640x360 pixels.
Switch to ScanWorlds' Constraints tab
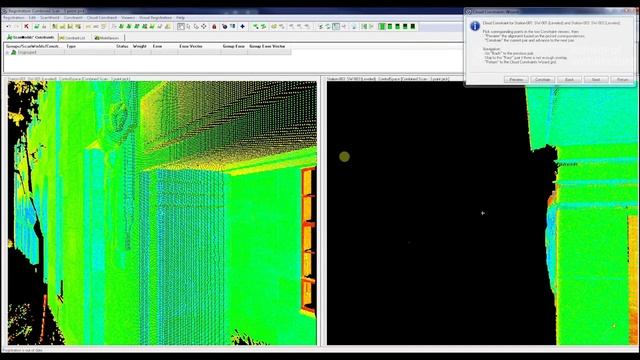[x=31, y=38]
